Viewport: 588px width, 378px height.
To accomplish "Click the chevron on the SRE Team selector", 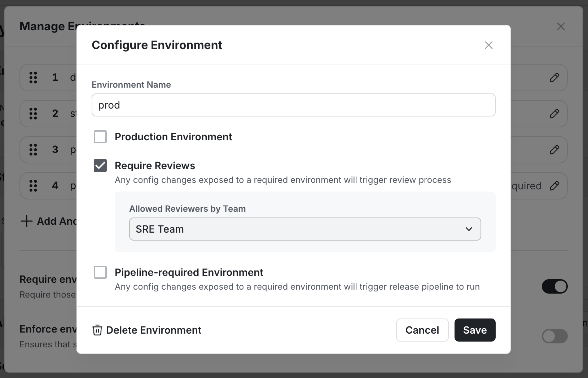I will (x=468, y=229).
